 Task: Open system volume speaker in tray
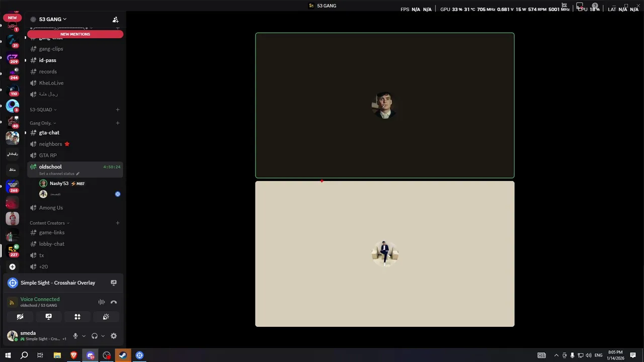coord(589,355)
